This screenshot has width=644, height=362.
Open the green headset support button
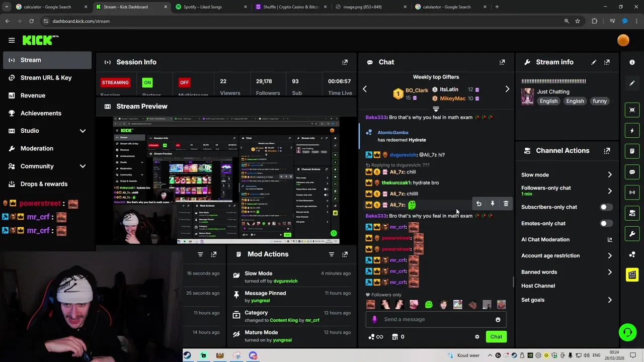coord(627,332)
